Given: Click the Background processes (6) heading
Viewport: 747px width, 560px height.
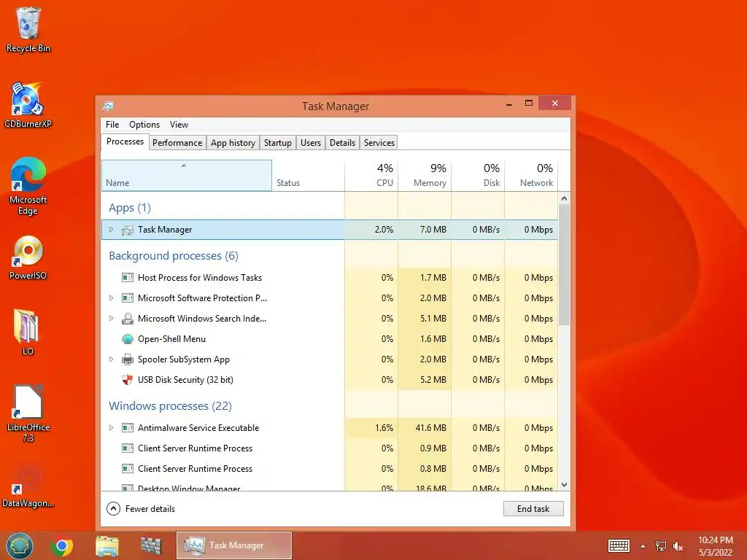Looking at the screenshot, I should pyautogui.click(x=174, y=256).
